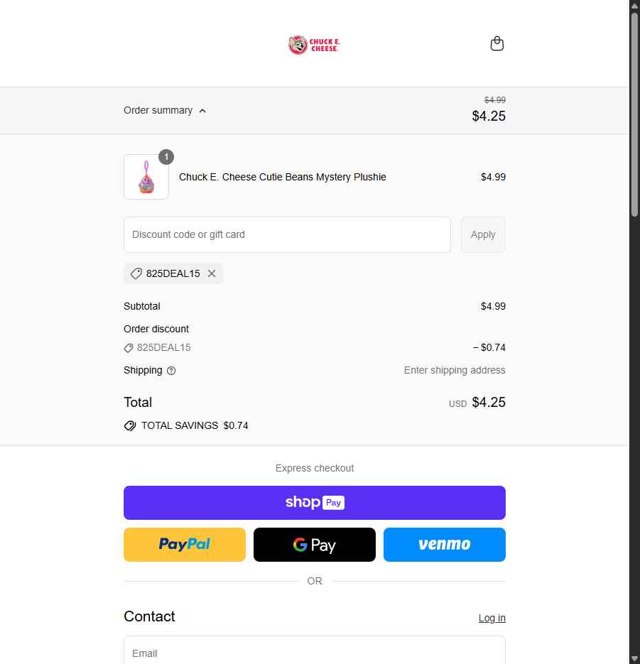Image resolution: width=640 pixels, height=664 pixels.
Task: Open the Cutie Beans plushie thumbnail
Action: [146, 178]
